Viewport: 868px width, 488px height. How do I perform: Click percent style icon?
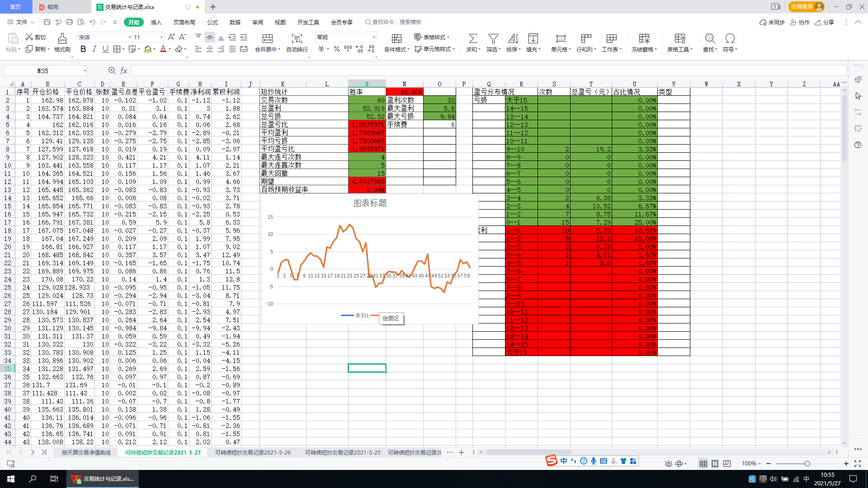tap(337, 49)
